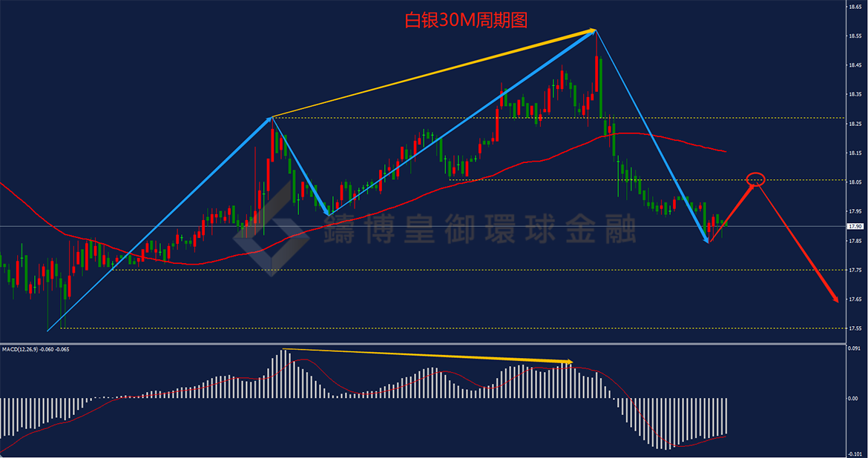Click the 0.00 MACD zero level label
The image size is (868, 458).
(x=853, y=398)
